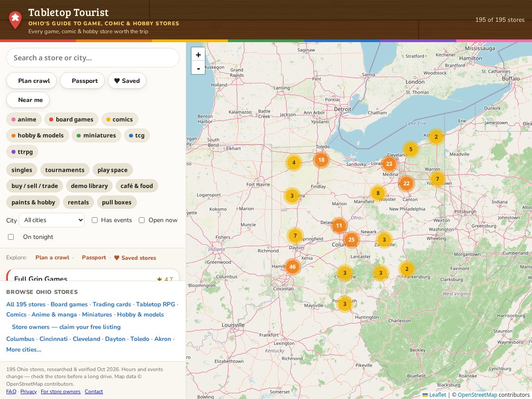Open the 8-store cluster near Mansfield

point(378,193)
